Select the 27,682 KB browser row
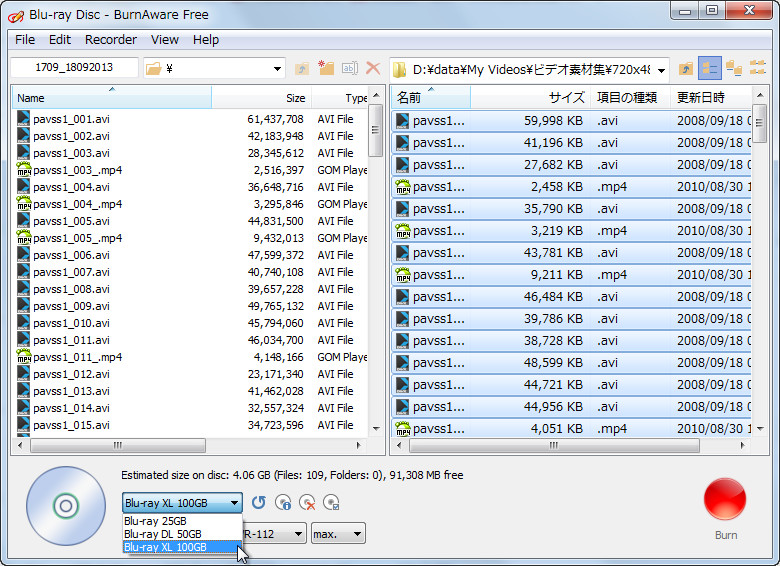 click(572, 165)
